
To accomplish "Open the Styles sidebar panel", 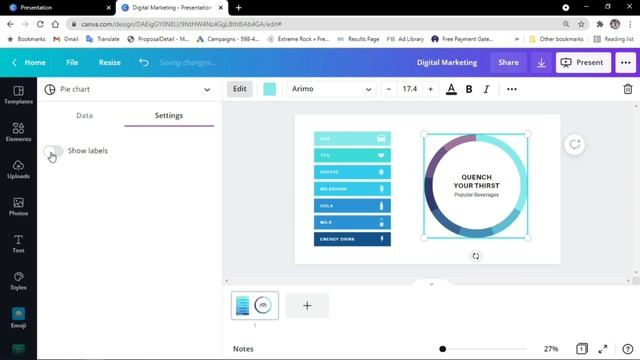I will [x=18, y=281].
